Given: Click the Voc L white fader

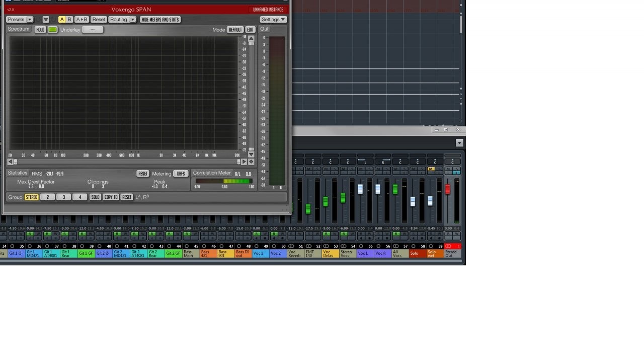Looking at the screenshot, I should click(x=360, y=189).
